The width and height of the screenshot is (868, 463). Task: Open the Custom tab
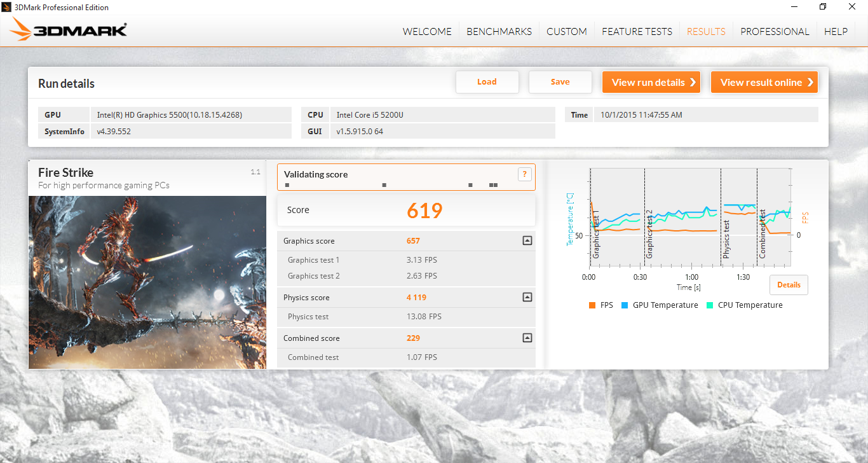(566, 32)
